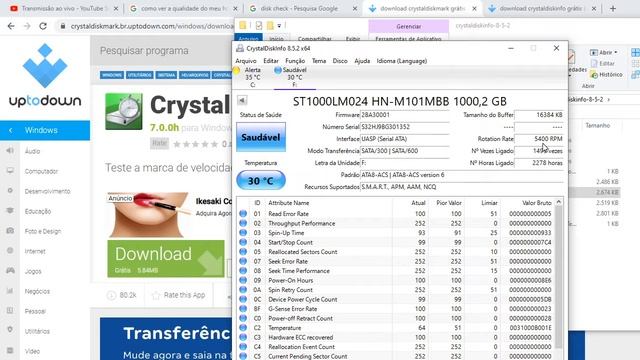Click the Firmware value field 2BA30001

(404, 115)
